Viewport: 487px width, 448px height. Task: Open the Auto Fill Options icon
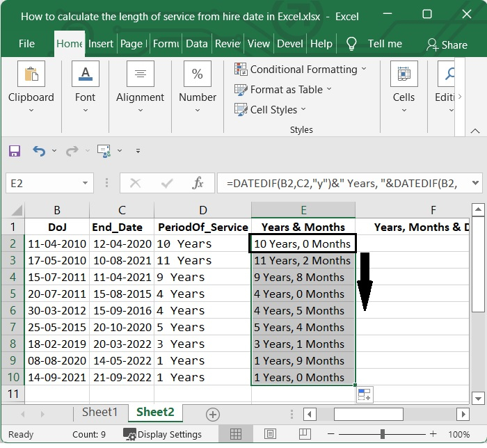pyautogui.click(x=365, y=395)
